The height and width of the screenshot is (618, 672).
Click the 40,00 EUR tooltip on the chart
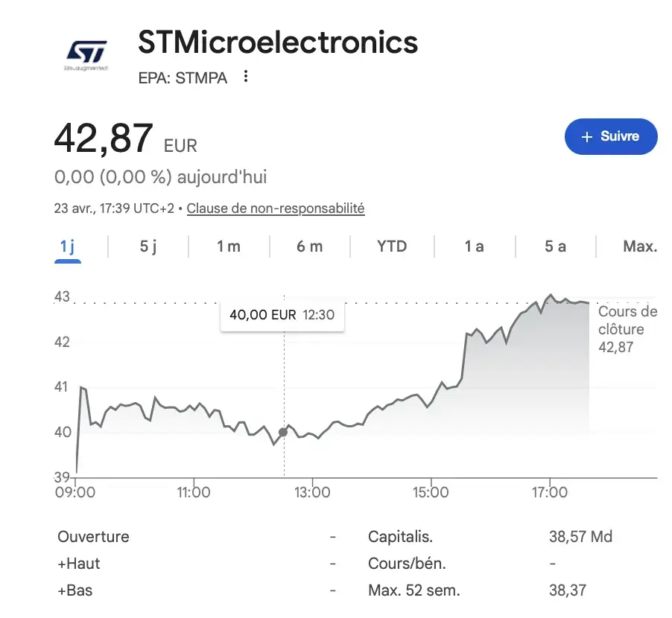pyautogui.click(x=282, y=314)
